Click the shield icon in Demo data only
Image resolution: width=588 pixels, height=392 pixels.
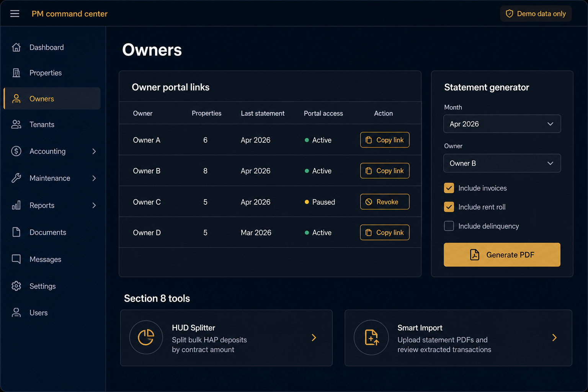[510, 14]
